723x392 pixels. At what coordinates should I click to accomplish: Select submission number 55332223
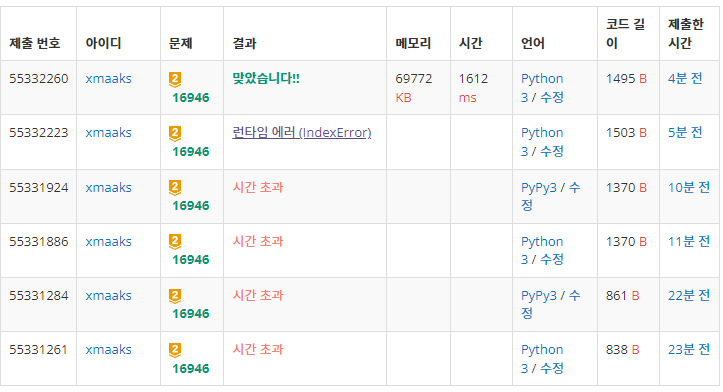[x=39, y=133]
